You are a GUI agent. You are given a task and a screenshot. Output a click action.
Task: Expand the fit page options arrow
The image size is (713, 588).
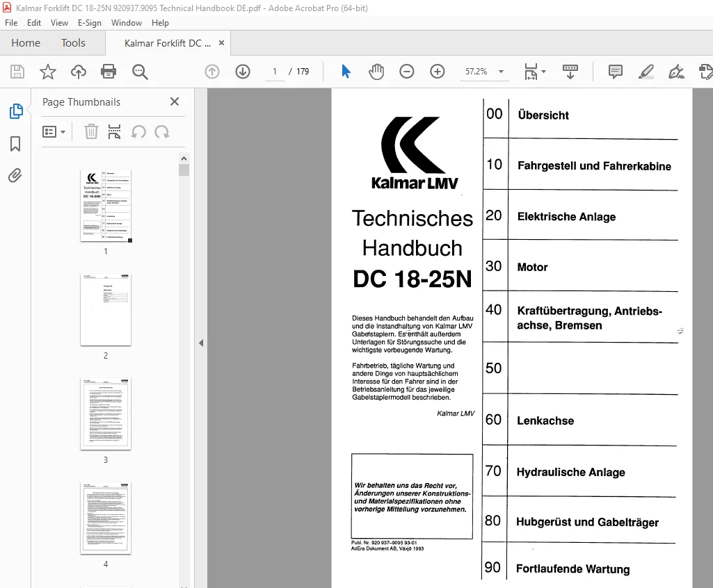point(544,72)
